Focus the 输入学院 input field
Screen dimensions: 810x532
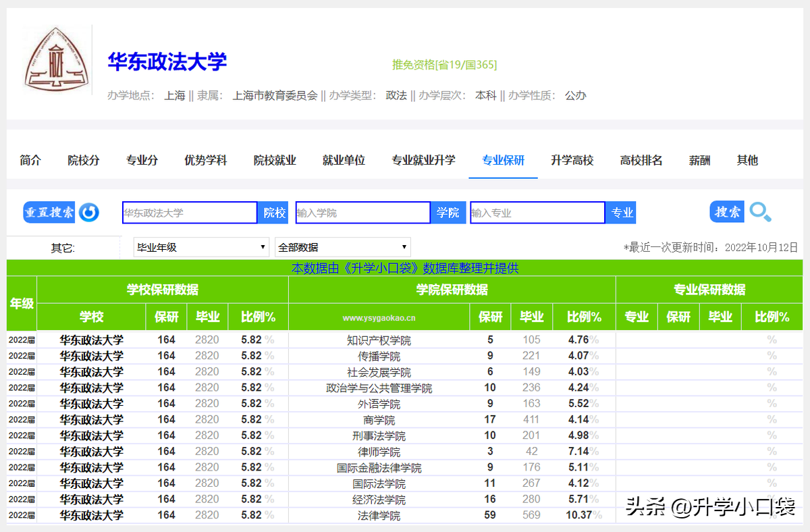click(x=363, y=213)
